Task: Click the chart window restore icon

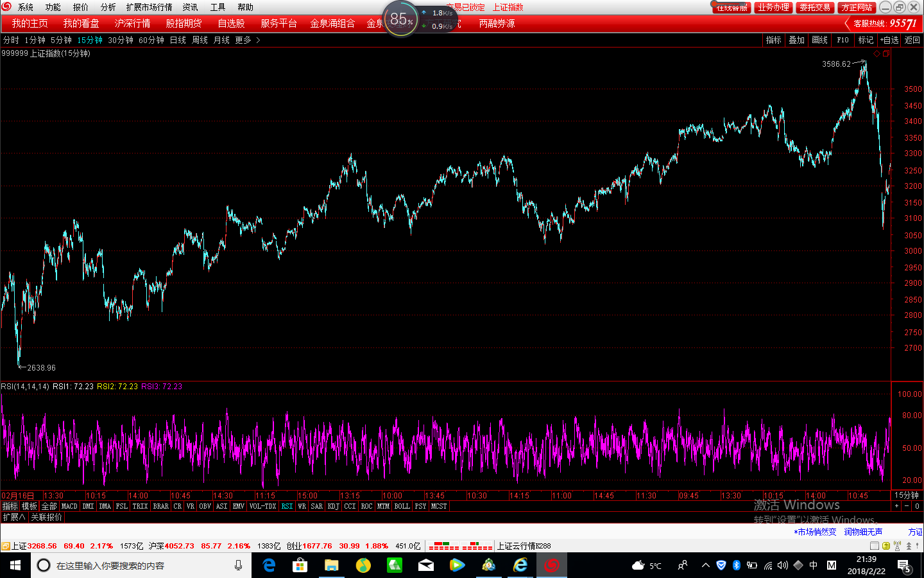Action: (886, 54)
